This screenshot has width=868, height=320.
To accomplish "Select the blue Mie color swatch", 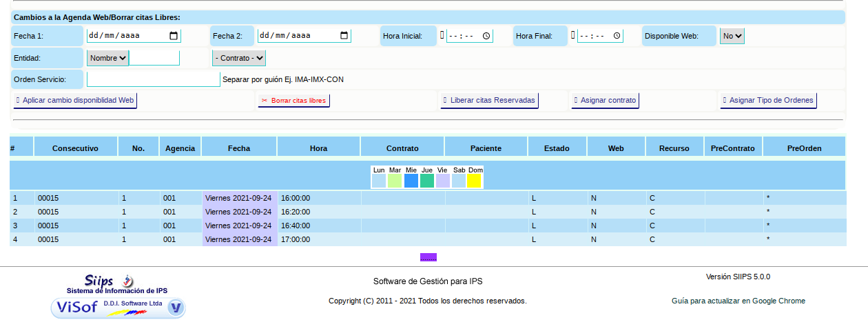I will click(x=411, y=181).
